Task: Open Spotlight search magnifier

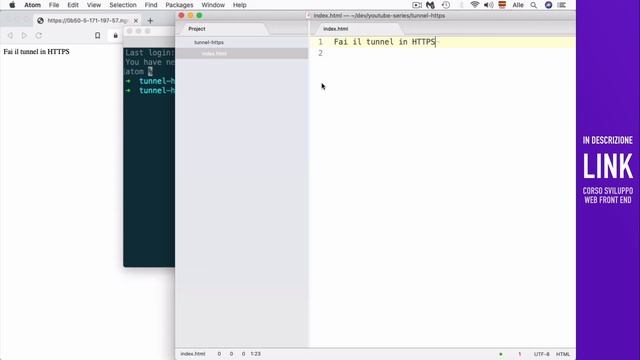Action: 534,5
